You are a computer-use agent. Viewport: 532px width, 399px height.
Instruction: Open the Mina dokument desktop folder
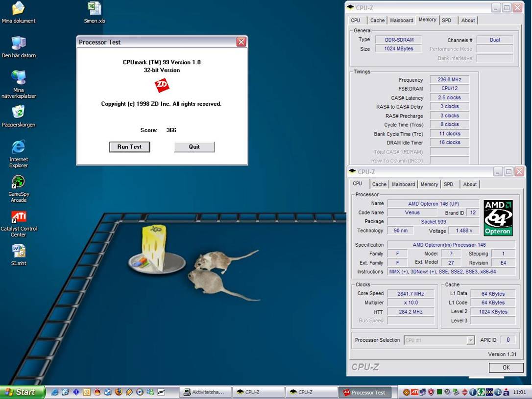pyautogui.click(x=18, y=12)
